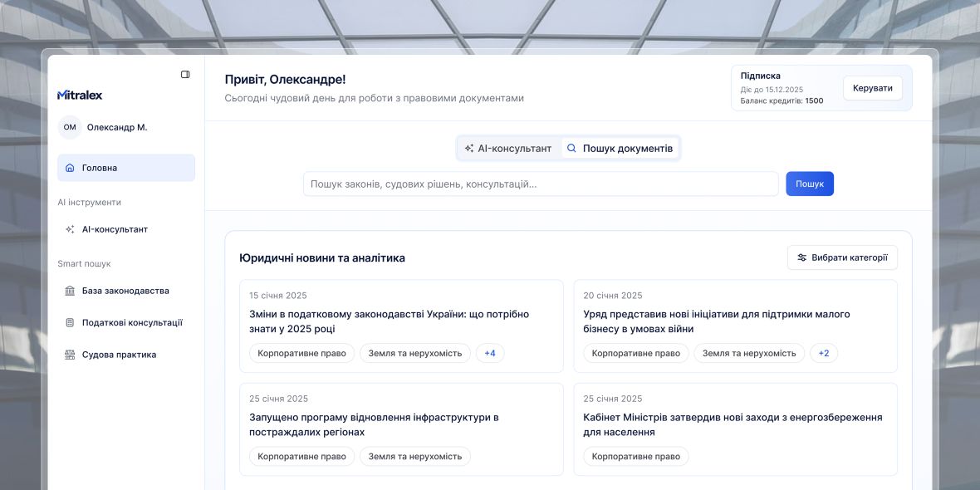The image size is (980, 490).
Task: Click the blue Пошук button
Action: click(x=810, y=183)
